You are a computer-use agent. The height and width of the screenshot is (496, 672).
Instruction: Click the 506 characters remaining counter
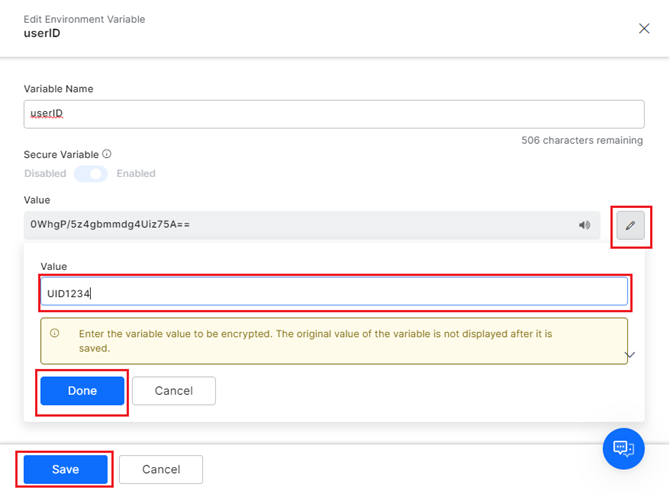point(582,141)
